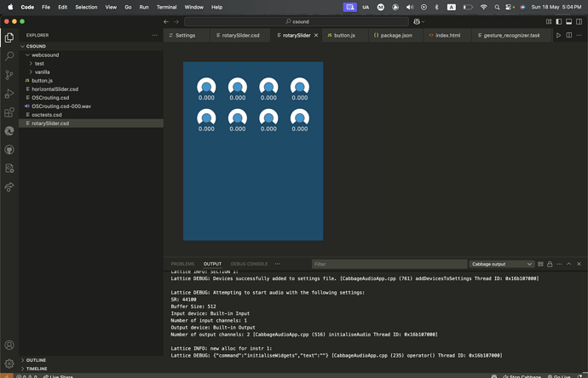Switch to the button.js tab
588x378 pixels.
[344, 35]
